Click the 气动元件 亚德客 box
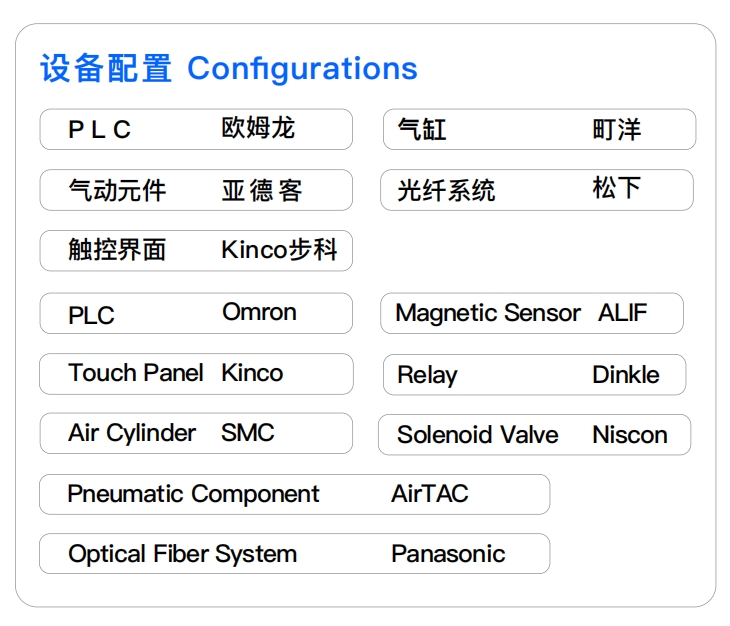The image size is (730, 626). point(196,190)
